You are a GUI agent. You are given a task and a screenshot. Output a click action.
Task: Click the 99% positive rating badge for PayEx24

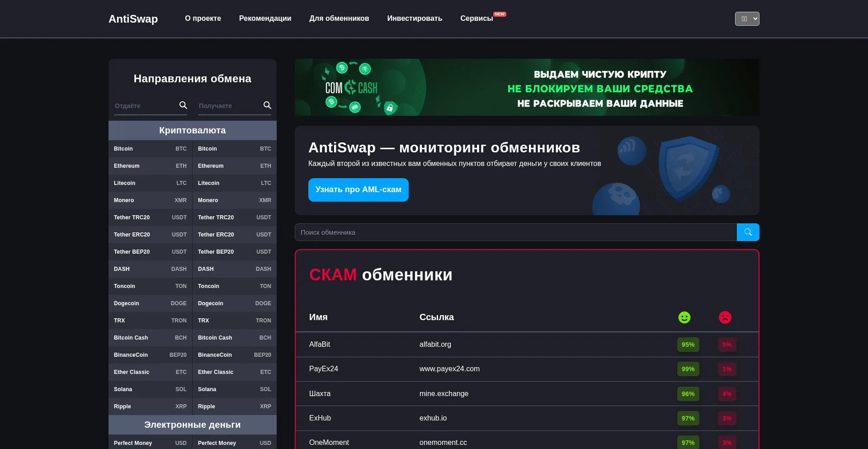[688, 369]
